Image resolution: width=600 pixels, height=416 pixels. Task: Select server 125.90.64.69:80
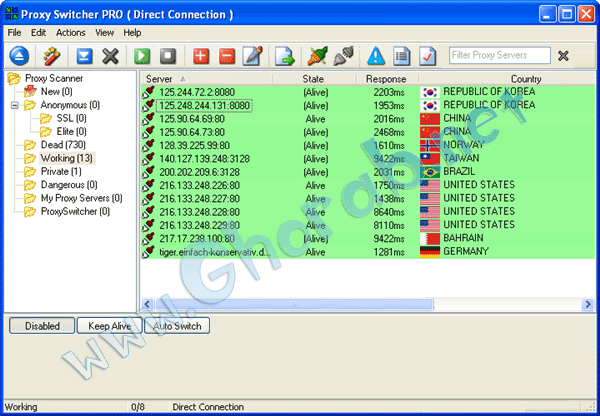pos(192,119)
